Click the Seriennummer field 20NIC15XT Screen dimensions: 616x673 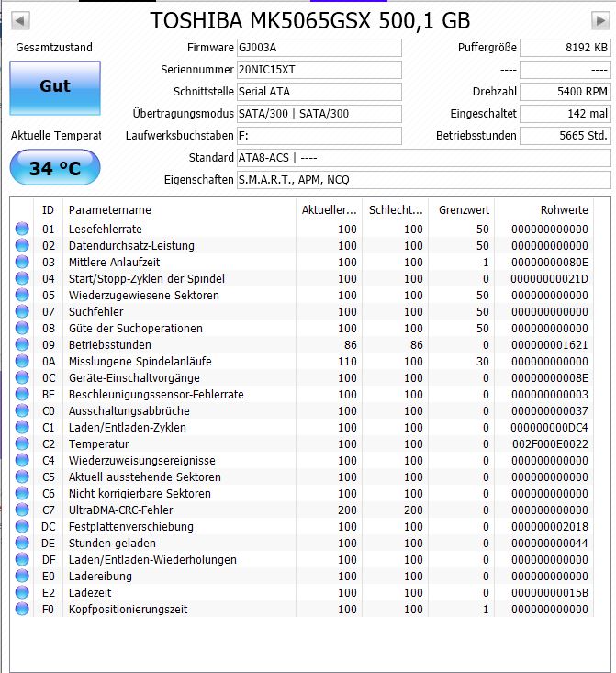point(319,70)
